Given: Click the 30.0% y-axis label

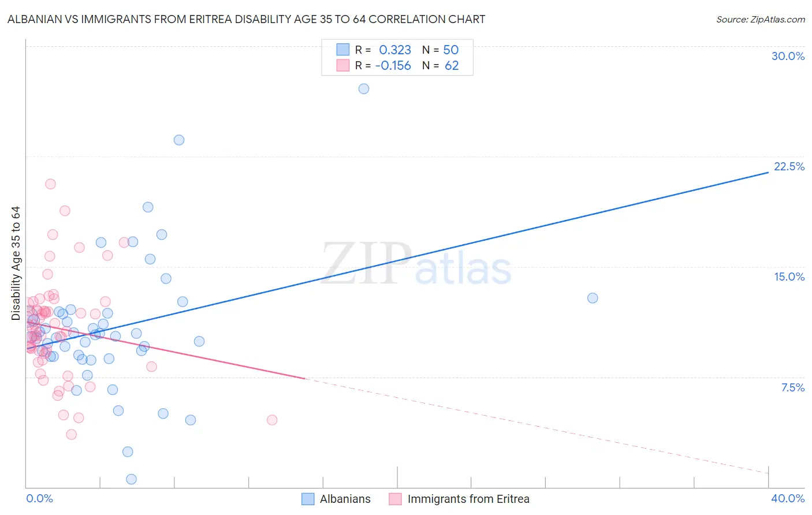Looking at the screenshot, I should (x=788, y=56).
